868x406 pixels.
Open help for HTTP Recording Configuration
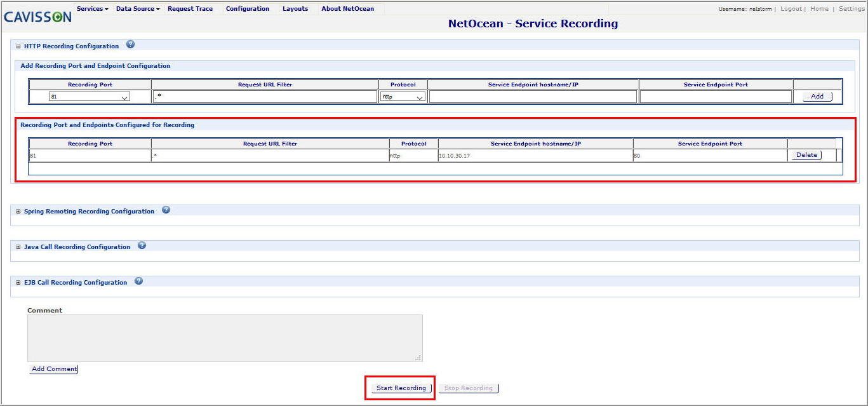[130, 44]
